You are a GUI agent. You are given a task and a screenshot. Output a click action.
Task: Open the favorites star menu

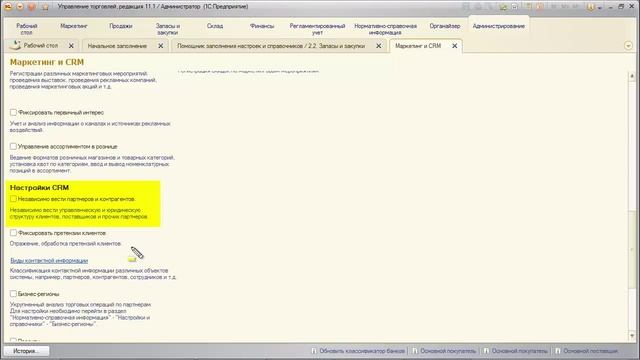45,7
